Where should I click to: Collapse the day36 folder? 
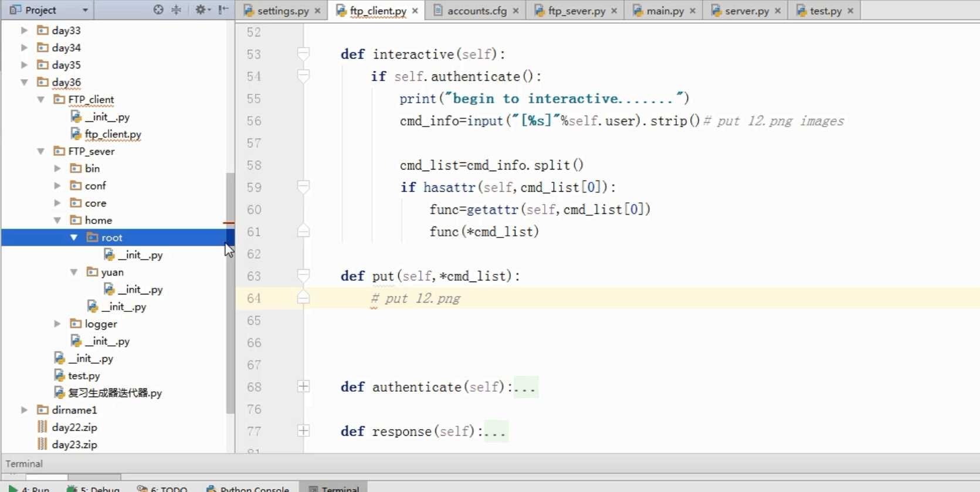[x=24, y=82]
